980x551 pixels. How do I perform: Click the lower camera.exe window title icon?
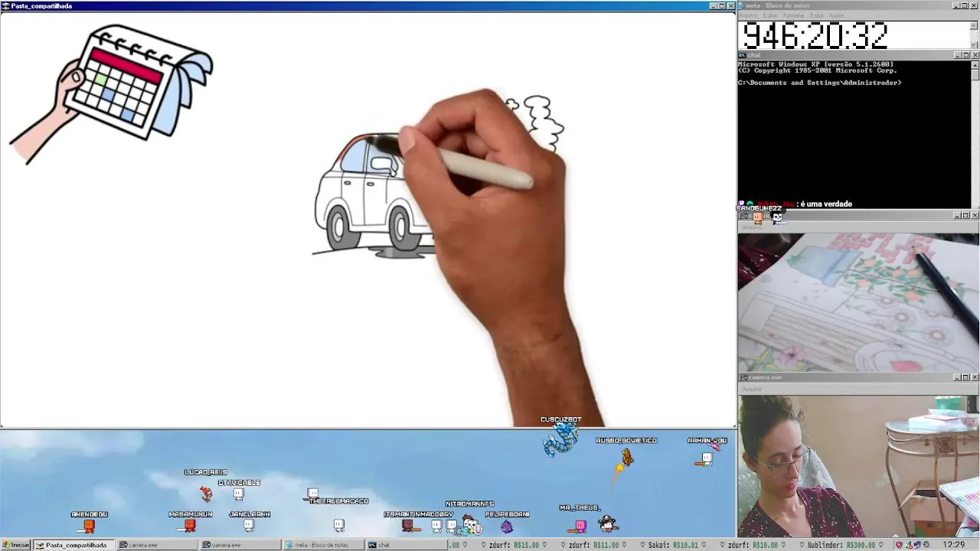[743, 377]
